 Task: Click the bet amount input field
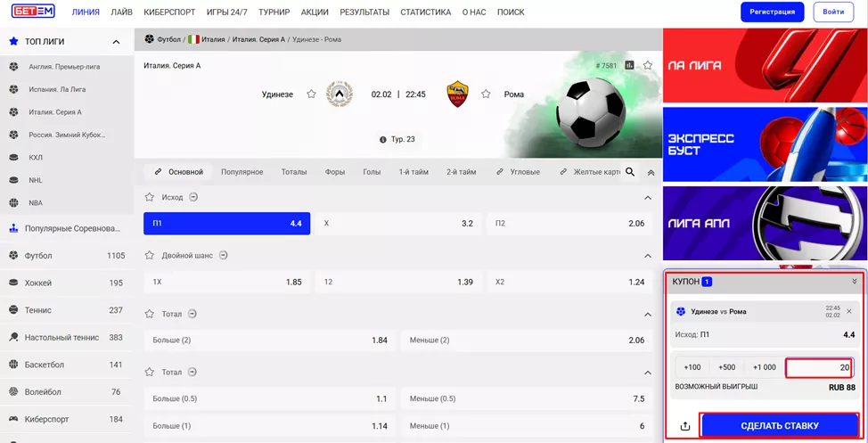pyautogui.click(x=818, y=367)
